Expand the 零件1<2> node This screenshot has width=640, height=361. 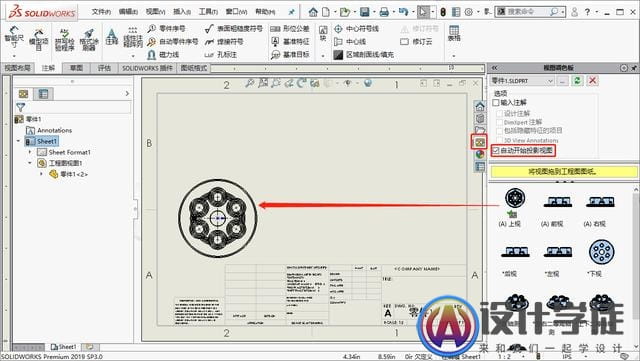41,174
